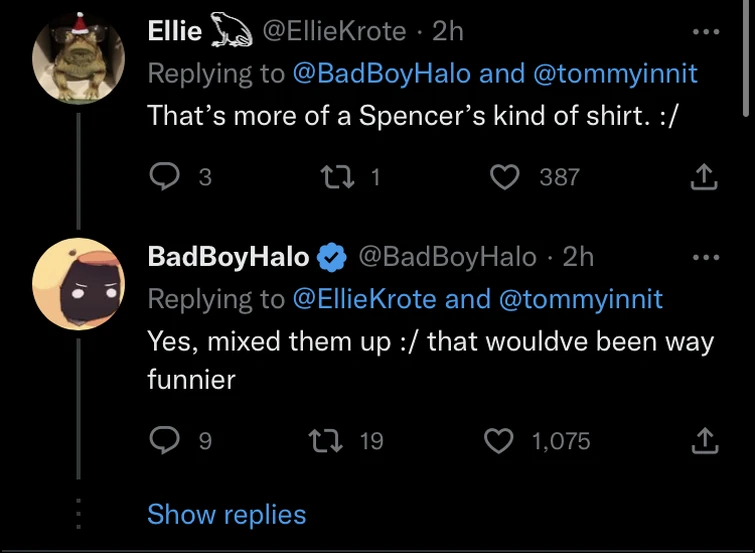Open Ellie's display name profile link
Image resolution: width=755 pixels, height=553 pixels.
tap(175, 31)
